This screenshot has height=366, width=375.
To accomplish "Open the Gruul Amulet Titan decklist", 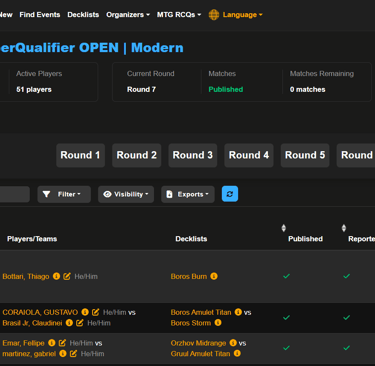I will coord(200,353).
